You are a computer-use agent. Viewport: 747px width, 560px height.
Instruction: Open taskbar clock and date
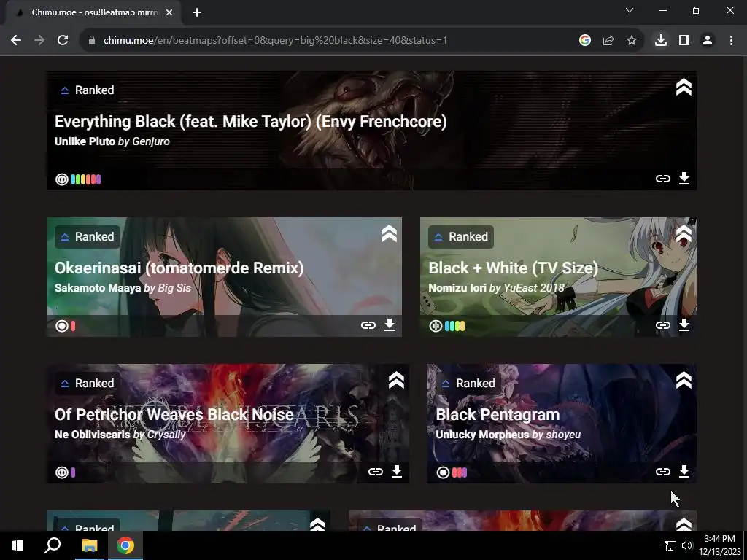pos(719,545)
